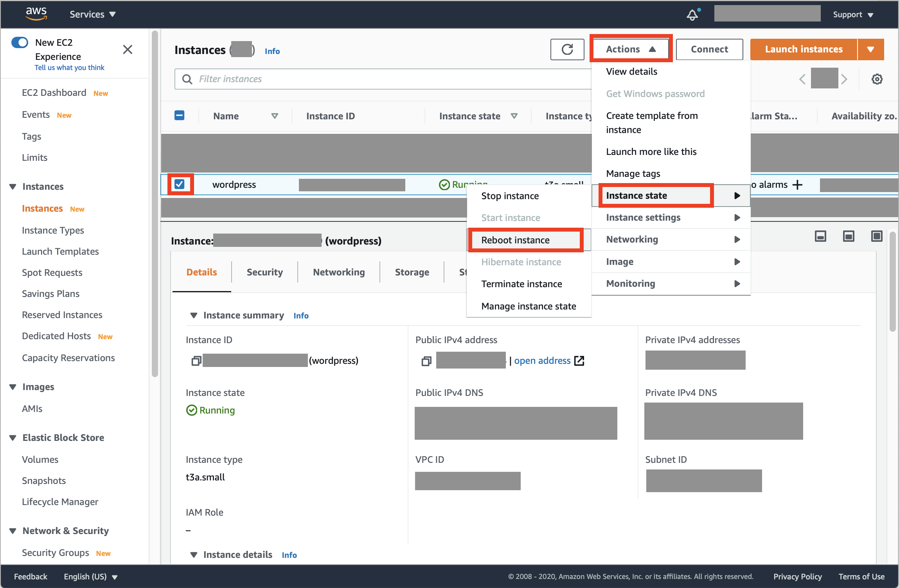The width and height of the screenshot is (899, 588).
Task: Open the Tell us what you think link
Action: click(x=69, y=68)
